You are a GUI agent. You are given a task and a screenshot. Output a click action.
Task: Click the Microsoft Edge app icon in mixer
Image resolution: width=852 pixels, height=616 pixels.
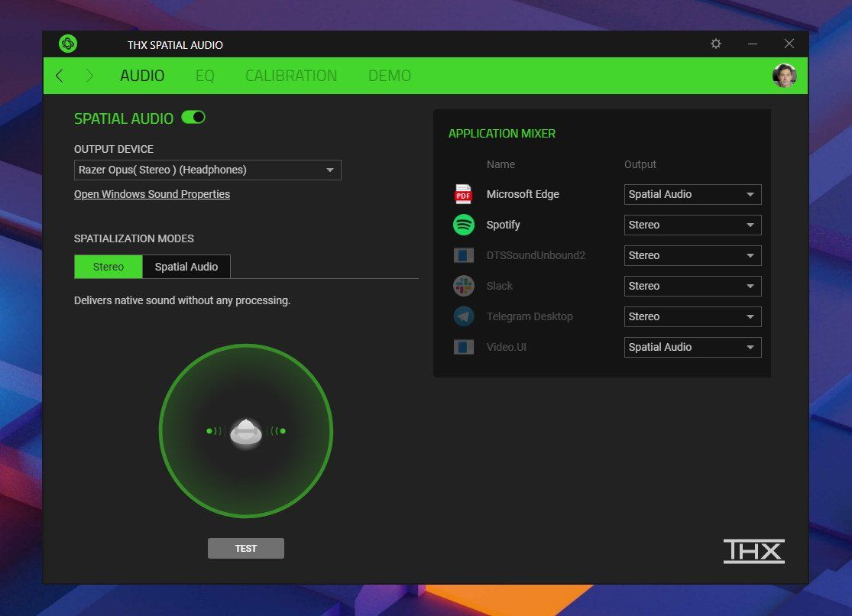463,194
